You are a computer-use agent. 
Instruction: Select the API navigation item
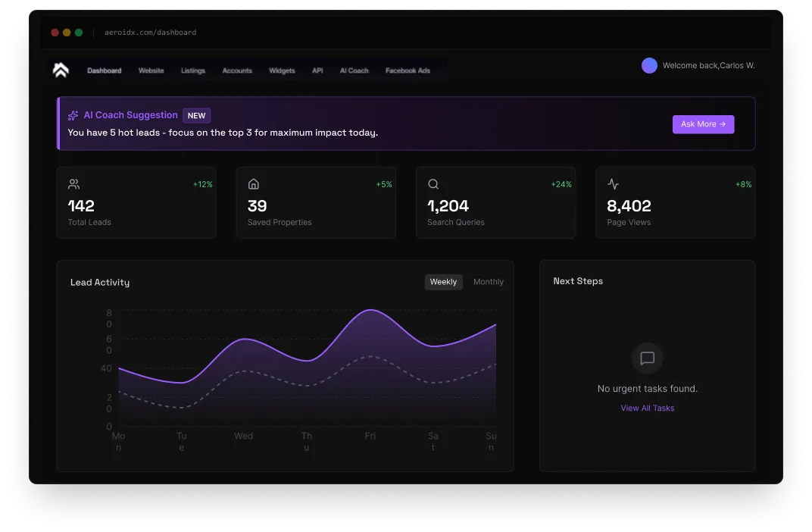(x=317, y=70)
